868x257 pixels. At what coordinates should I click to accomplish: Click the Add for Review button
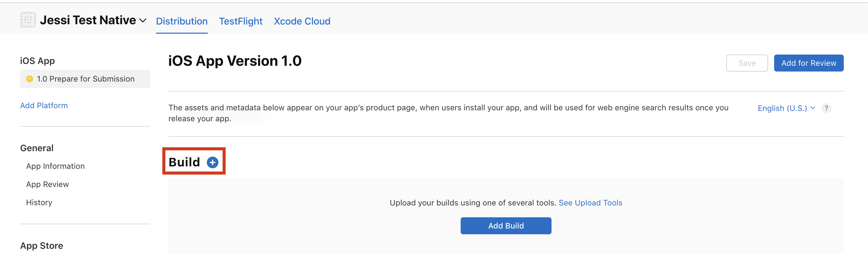[808, 63]
